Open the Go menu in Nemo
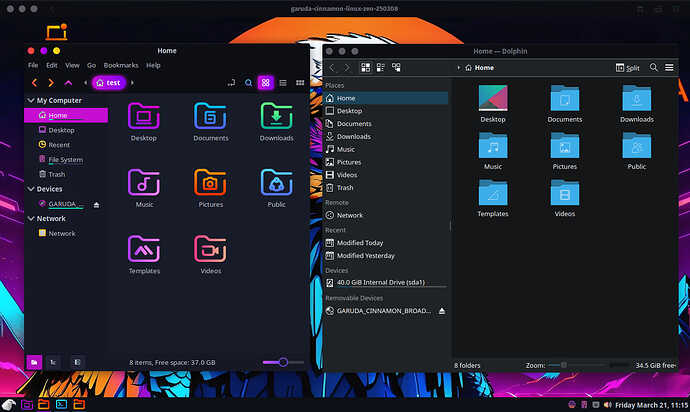690x412 pixels. [x=91, y=65]
